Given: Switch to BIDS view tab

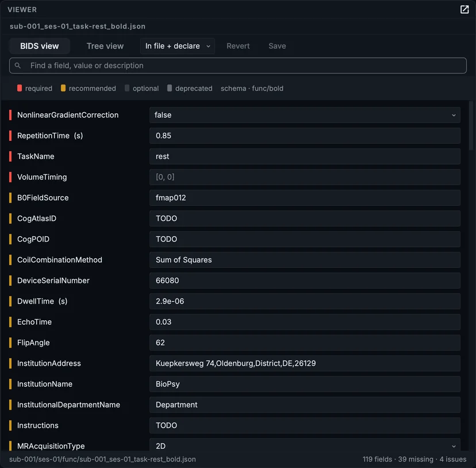Looking at the screenshot, I should click(40, 46).
